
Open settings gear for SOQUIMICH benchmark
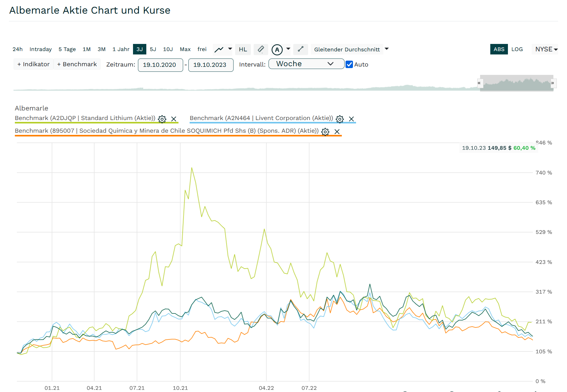(x=325, y=132)
